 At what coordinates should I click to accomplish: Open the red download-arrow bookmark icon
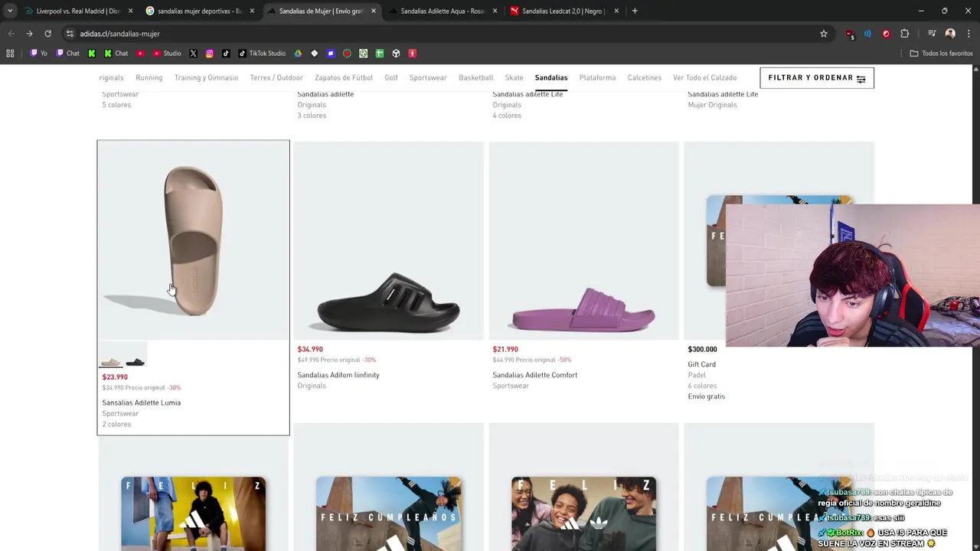(x=412, y=54)
